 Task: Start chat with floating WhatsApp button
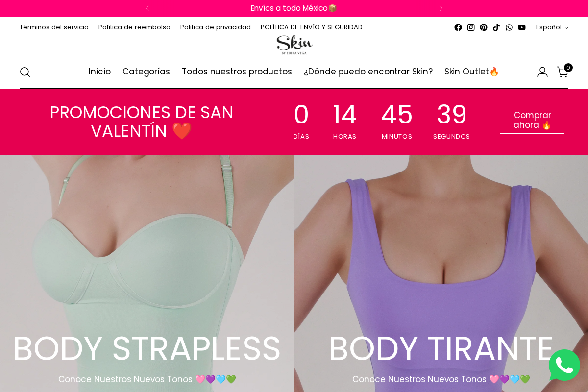(x=564, y=365)
